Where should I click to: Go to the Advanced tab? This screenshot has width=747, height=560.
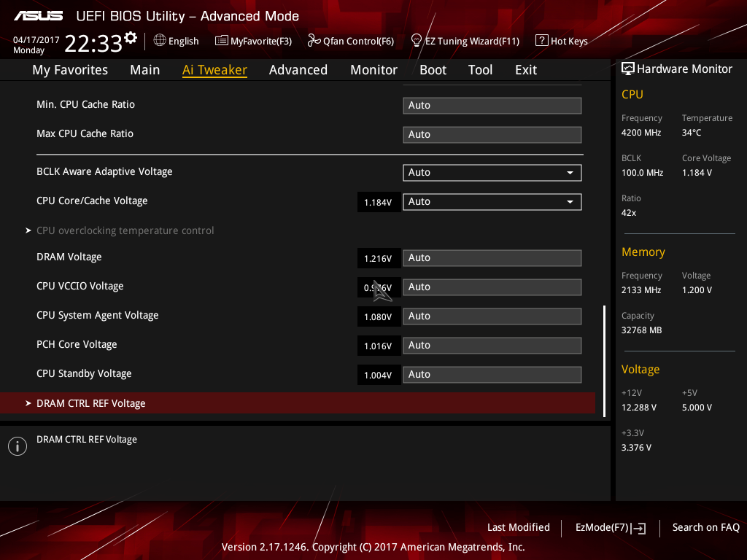point(298,70)
